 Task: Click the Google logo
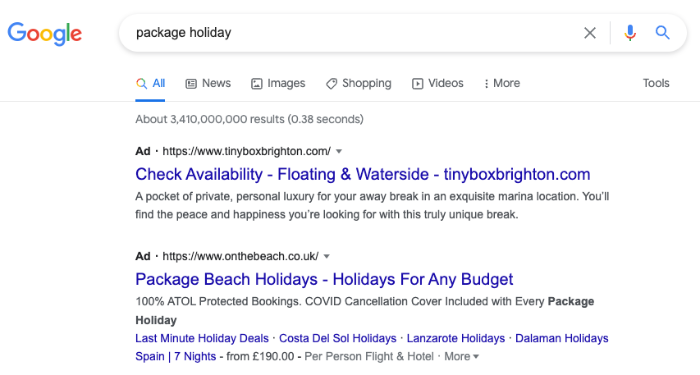45,33
